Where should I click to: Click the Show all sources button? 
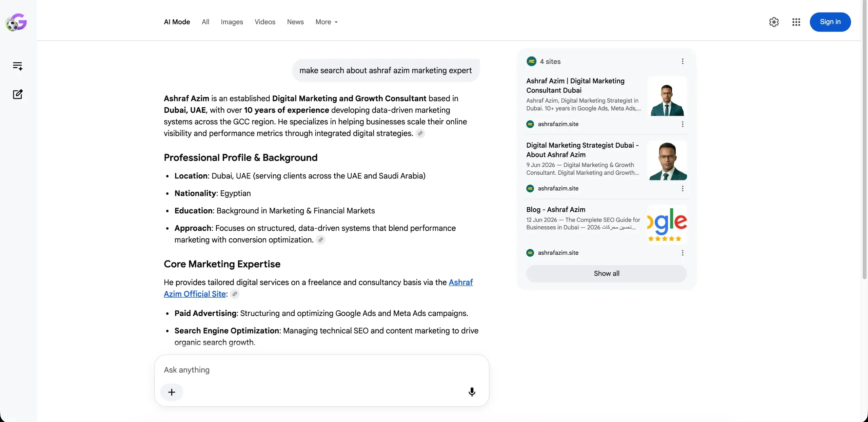(x=607, y=273)
